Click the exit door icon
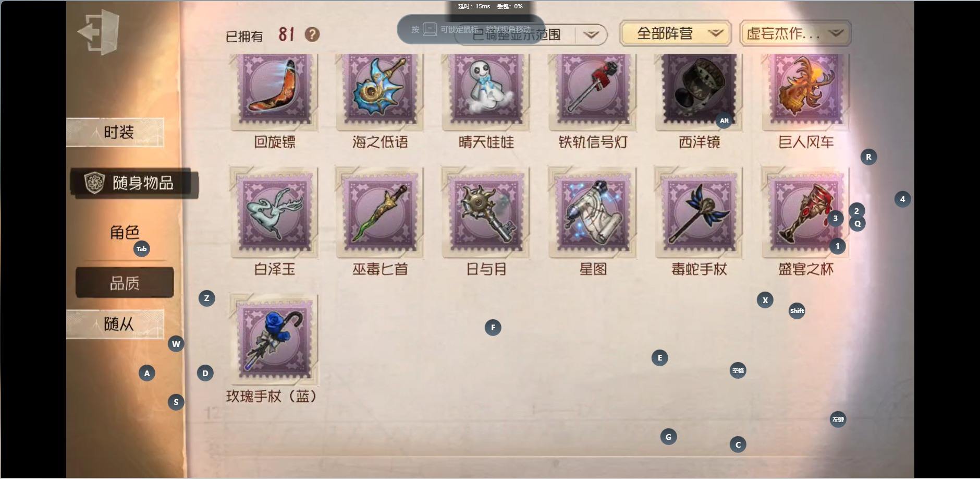980x479 pixels. tap(99, 32)
